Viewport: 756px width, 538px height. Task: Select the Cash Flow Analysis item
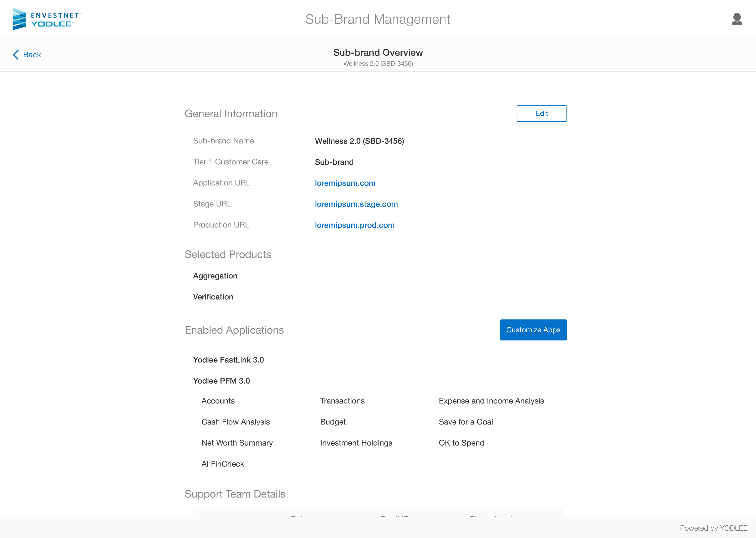point(236,422)
